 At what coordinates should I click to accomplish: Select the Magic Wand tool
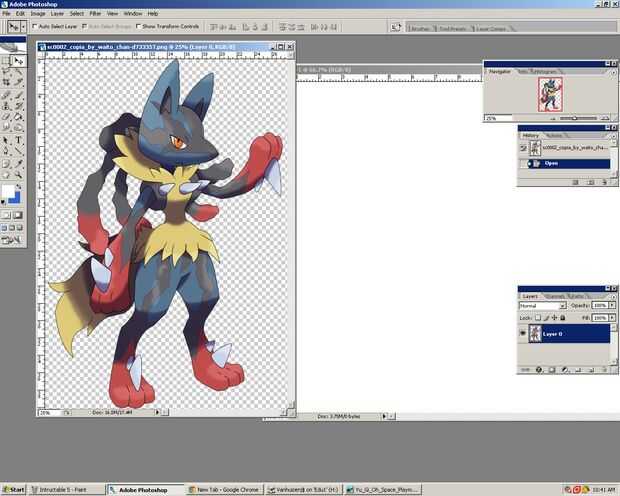(19, 72)
